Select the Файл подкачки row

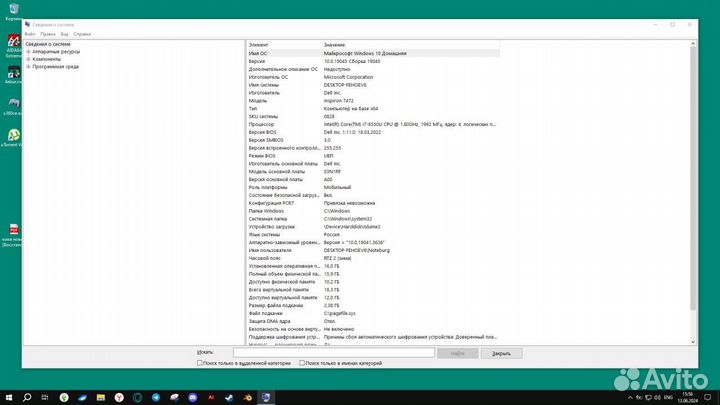(373, 313)
